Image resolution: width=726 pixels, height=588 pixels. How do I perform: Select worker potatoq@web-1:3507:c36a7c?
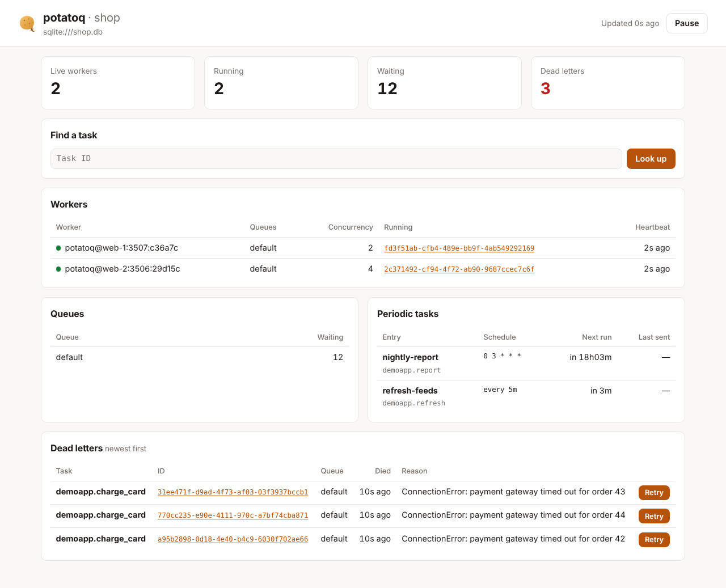pos(121,248)
